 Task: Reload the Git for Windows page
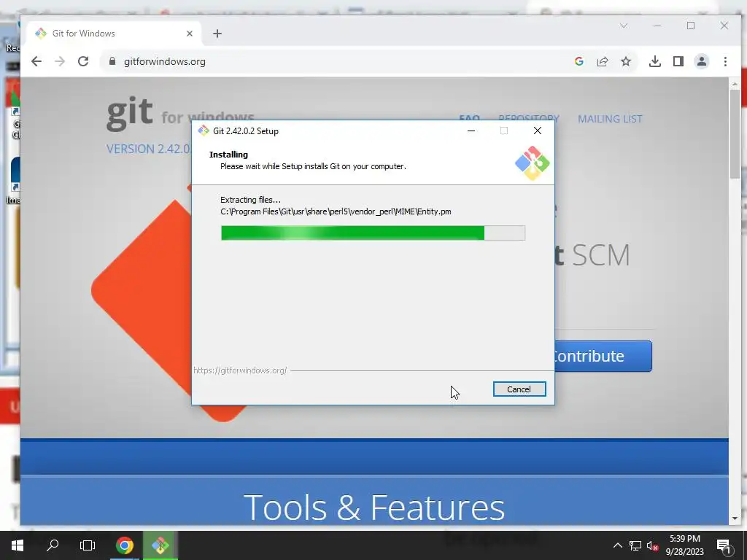[x=83, y=61]
